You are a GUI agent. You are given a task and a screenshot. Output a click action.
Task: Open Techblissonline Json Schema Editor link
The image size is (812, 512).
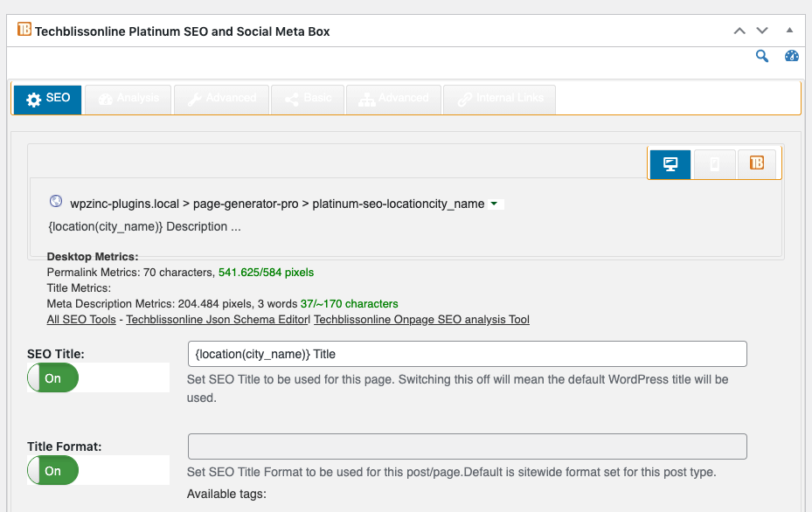click(x=218, y=320)
